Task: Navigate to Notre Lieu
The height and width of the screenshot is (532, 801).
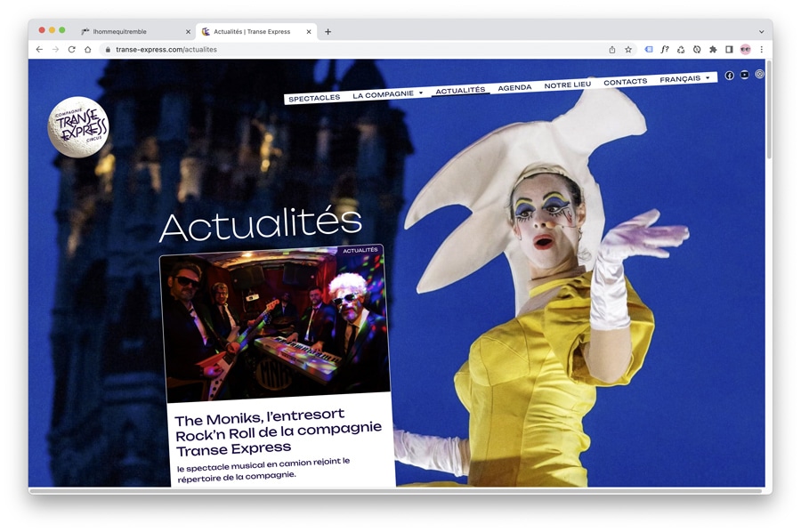Action: (x=567, y=85)
